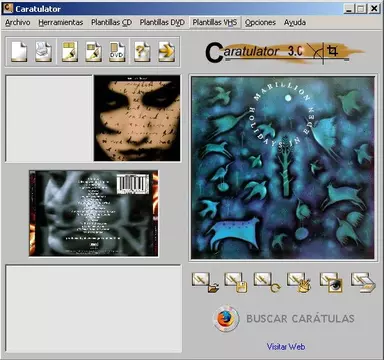Click the image preview eye icon
Viewport: 384px width, 360px height.
click(331, 283)
